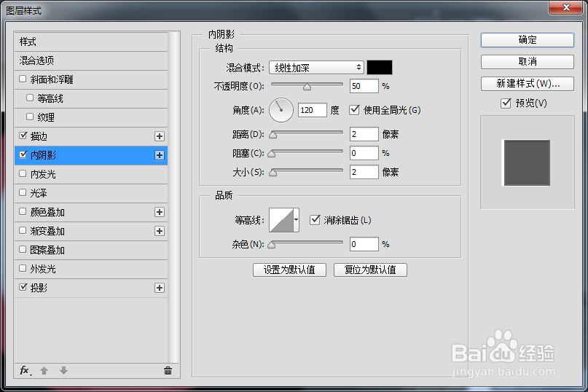
Task: Click the 距离 value input field
Action: 364,134
